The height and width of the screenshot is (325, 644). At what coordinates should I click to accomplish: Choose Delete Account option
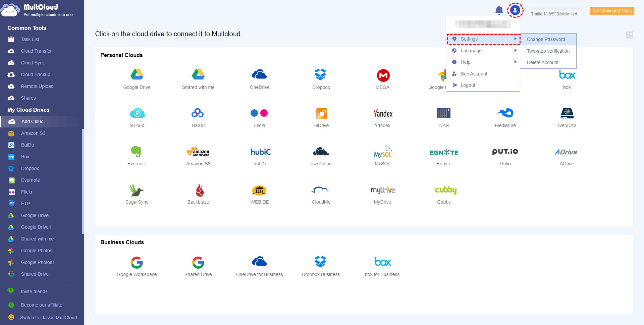[x=548, y=62]
